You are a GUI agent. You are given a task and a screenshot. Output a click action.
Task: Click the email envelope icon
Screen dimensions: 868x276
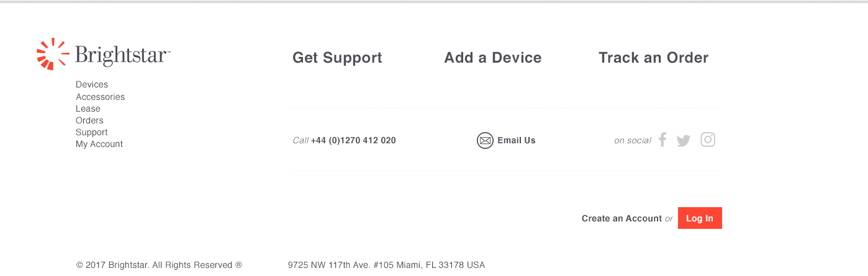(485, 141)
